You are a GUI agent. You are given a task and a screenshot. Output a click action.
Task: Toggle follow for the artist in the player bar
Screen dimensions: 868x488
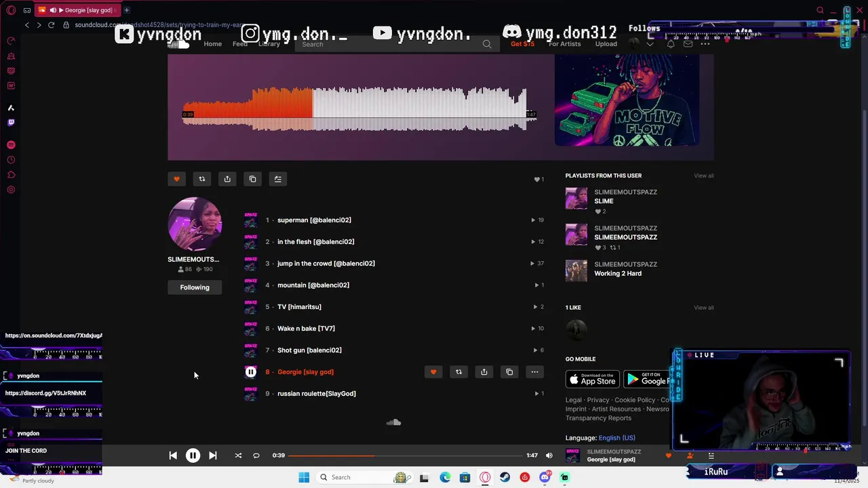(x=690, y=455)
